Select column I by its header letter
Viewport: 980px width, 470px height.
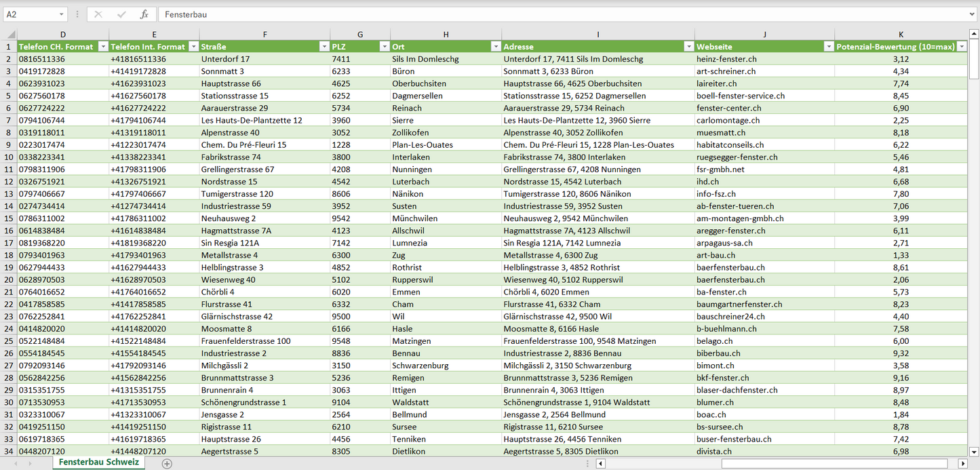(x=598, y=35)
